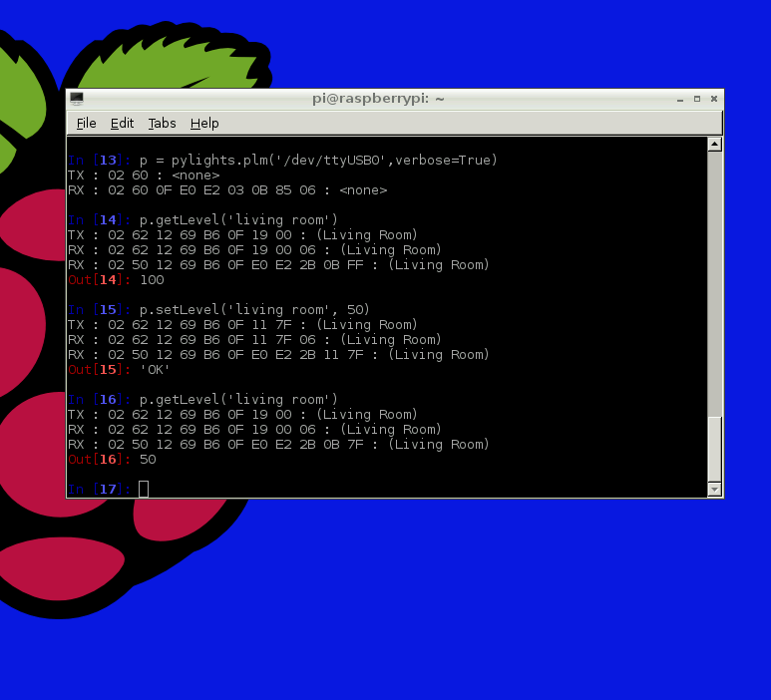Click the terminal scrollbar thumb
This screenshot has width=771, height=700.
tap(714, 450)
